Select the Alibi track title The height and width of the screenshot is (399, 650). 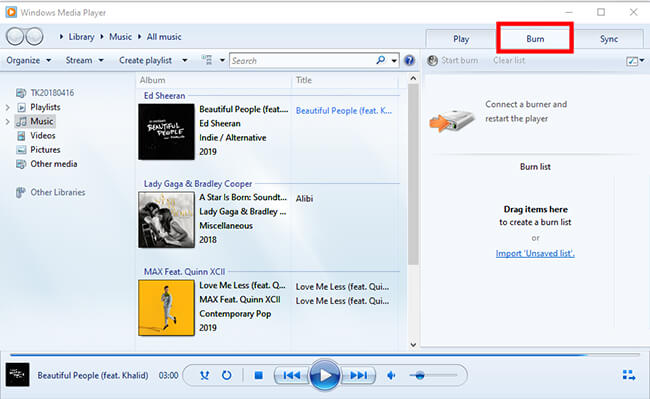[304, 199]
